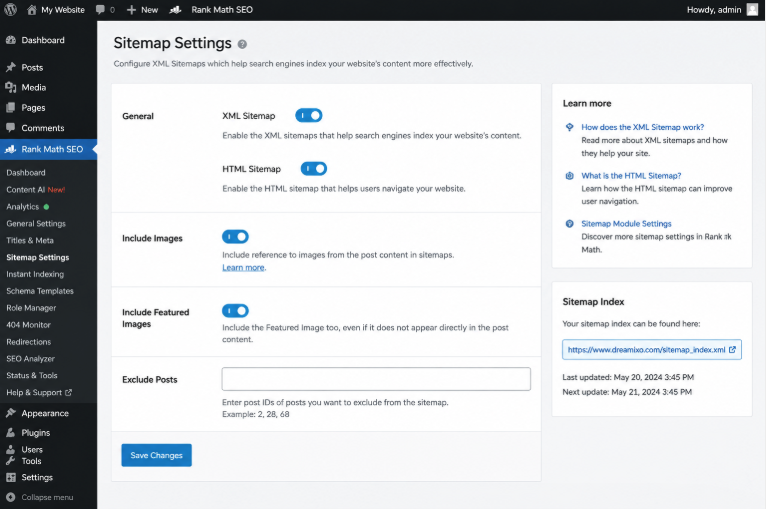Click the Posts pin icon

11,67
